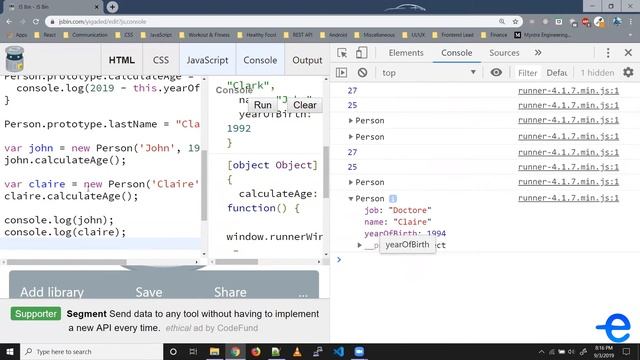The image size is (640, 360).
Task: Launch Firefox from the taskbar
Action: click(x=256, y=351)
